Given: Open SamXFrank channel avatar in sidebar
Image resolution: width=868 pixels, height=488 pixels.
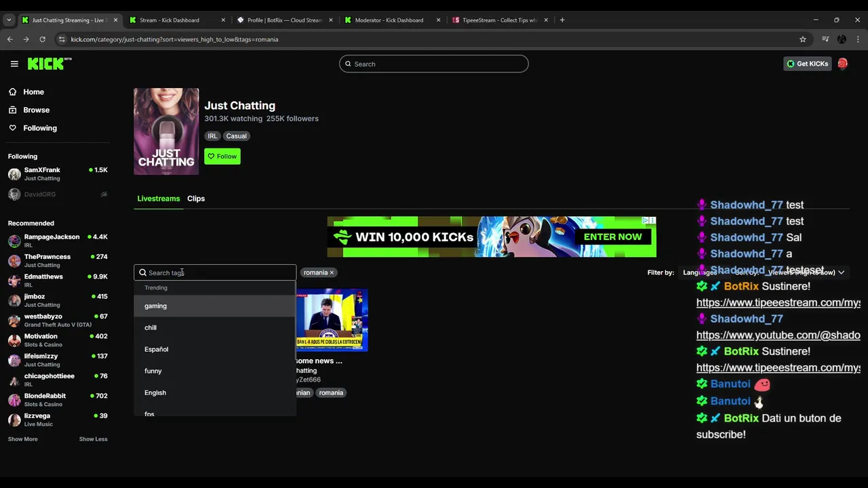Looking at the screenshot, I should (x=14, y=174).
